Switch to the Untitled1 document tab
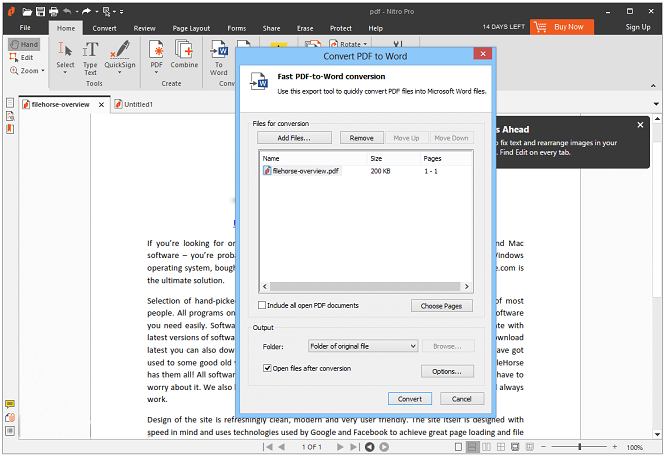The height and width of the screenshot is (456, 665). [133, 103]
